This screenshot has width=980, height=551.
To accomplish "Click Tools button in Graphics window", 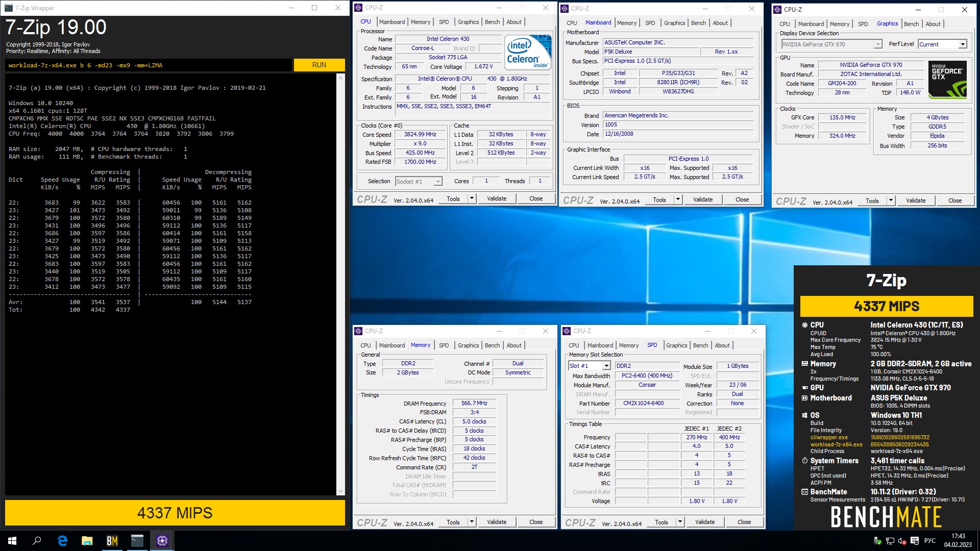I will 872,201.
